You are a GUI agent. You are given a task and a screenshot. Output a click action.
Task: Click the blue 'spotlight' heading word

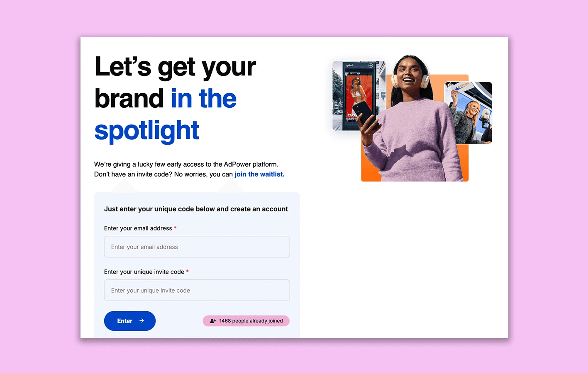coord(147,131)
